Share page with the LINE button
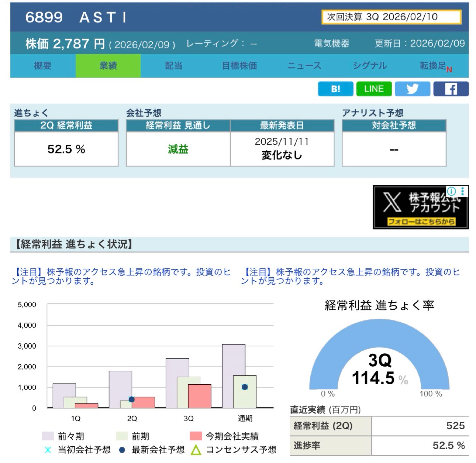Screen dimensions: 476x463 [x=374, y=89]
